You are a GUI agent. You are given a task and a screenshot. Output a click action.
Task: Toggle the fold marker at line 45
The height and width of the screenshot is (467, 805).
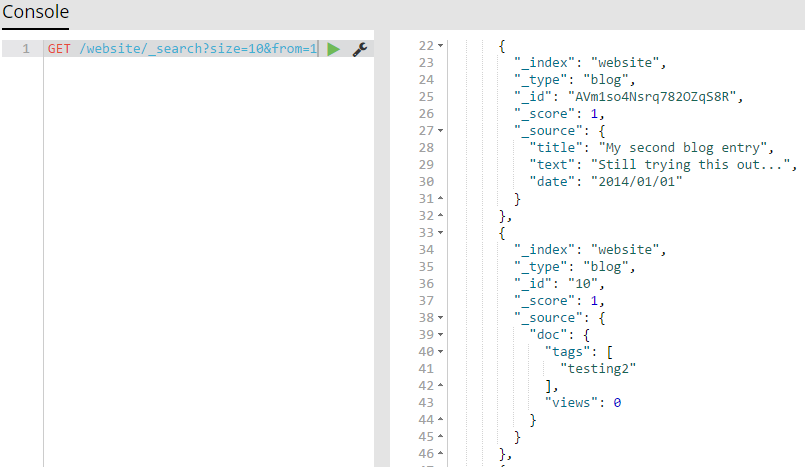point(440,436)
